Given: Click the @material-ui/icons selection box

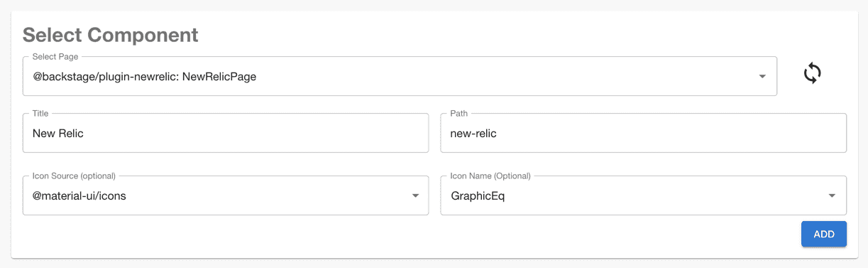Looking at the screenshot, I should click(x=226, y=195).
